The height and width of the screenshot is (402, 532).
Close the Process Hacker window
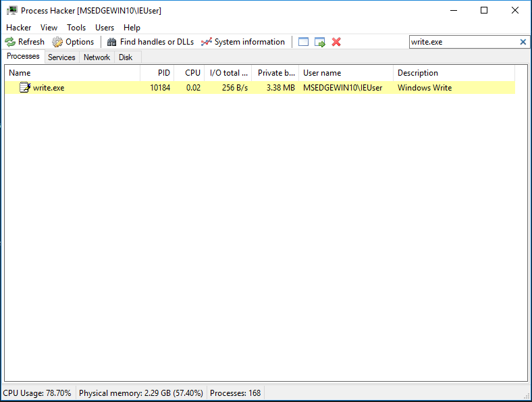515,11
